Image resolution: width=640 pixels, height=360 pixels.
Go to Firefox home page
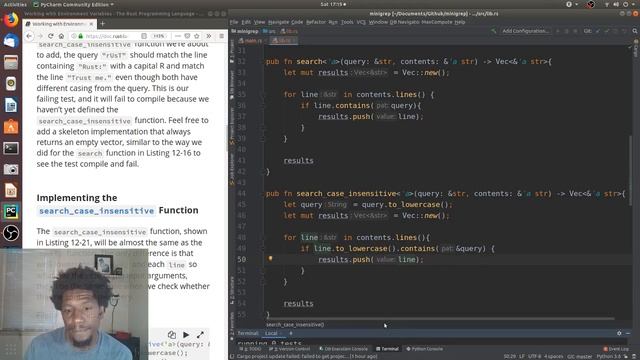tap(61, 36)
